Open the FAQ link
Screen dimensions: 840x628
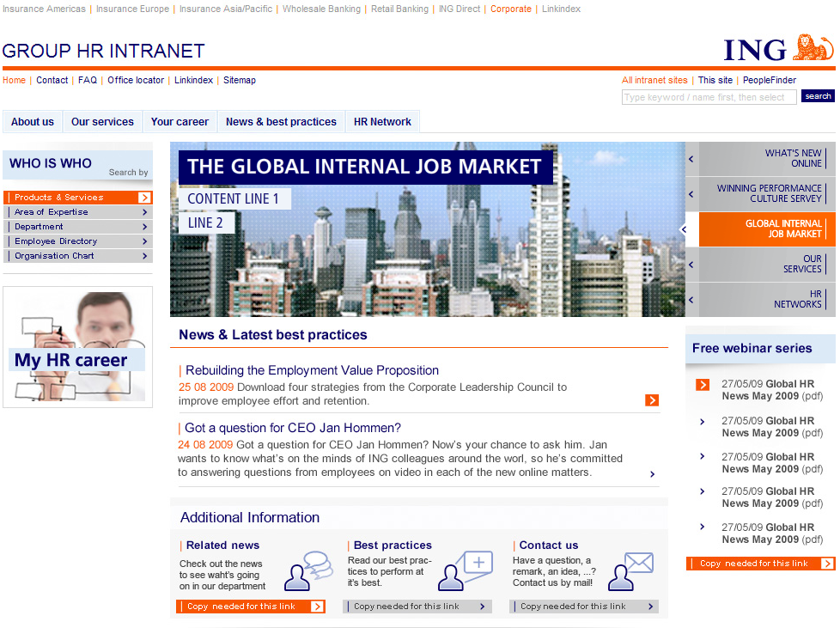tap(88, 80)
